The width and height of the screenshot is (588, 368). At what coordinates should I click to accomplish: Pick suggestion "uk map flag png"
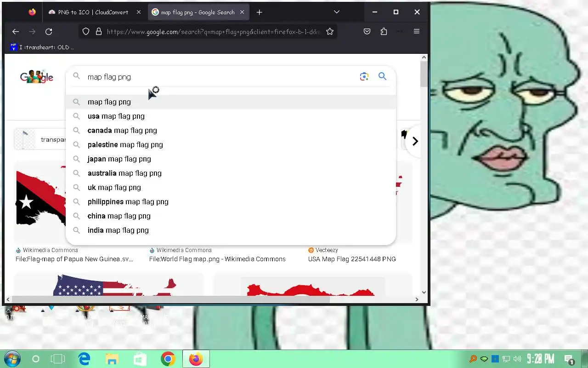point(231,188)
